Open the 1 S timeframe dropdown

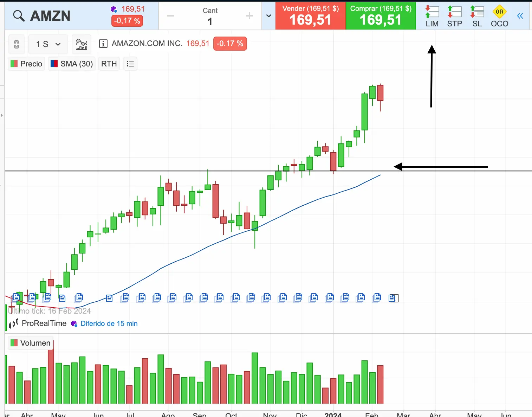[x=48, y=44]
